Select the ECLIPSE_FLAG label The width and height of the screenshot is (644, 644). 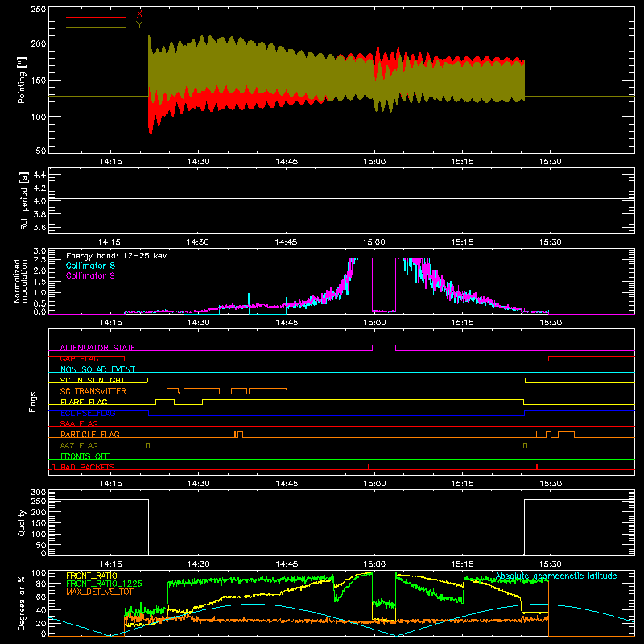tap(88, 413)
